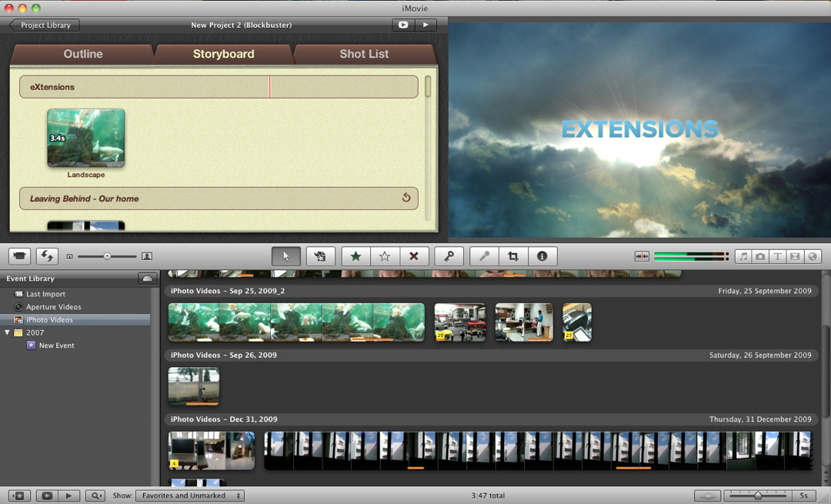Select Last Import in the Event Library

pos(75,294)
